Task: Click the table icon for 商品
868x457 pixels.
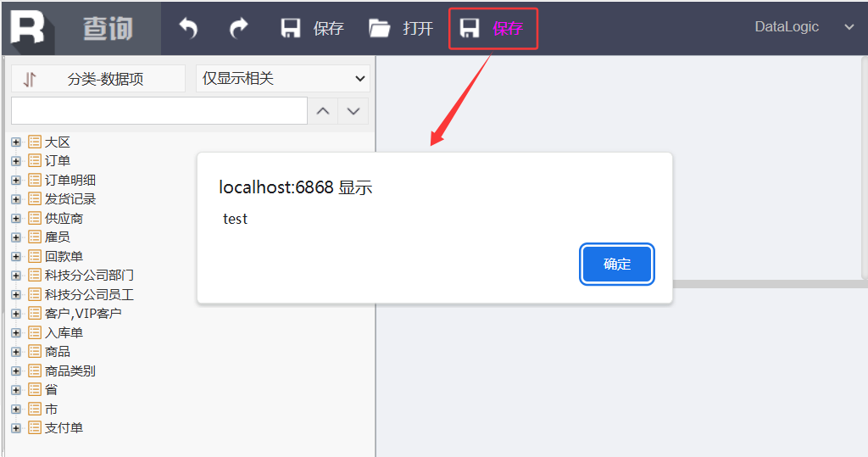Action: (x=35, y=351)
